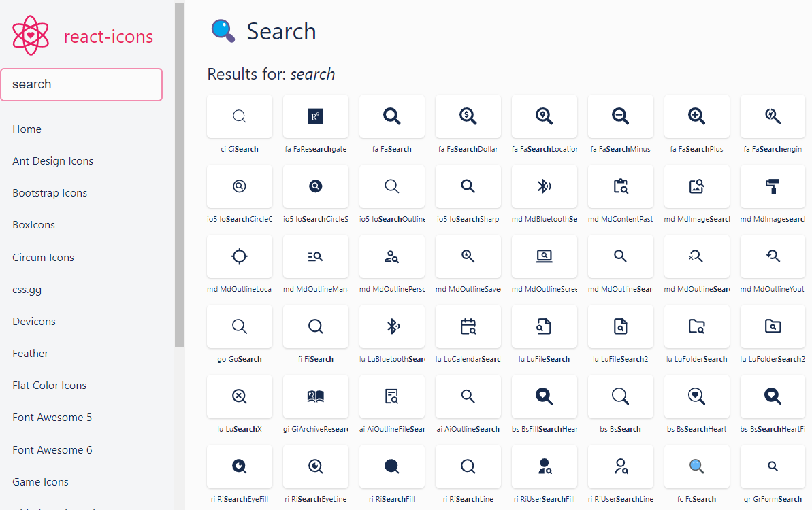This screenshot has height=510, width=812.
Task: Select the GiArchiveResearch icon
Action: 315,396
